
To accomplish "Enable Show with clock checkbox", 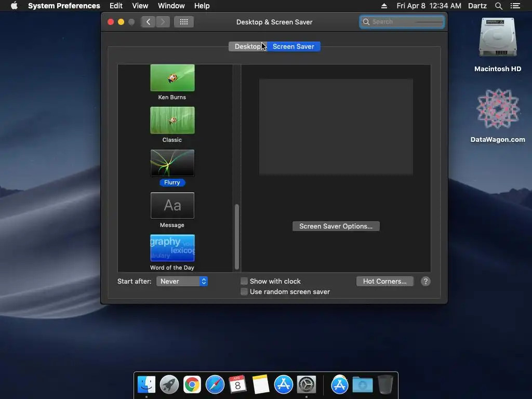I will [244, 281].
